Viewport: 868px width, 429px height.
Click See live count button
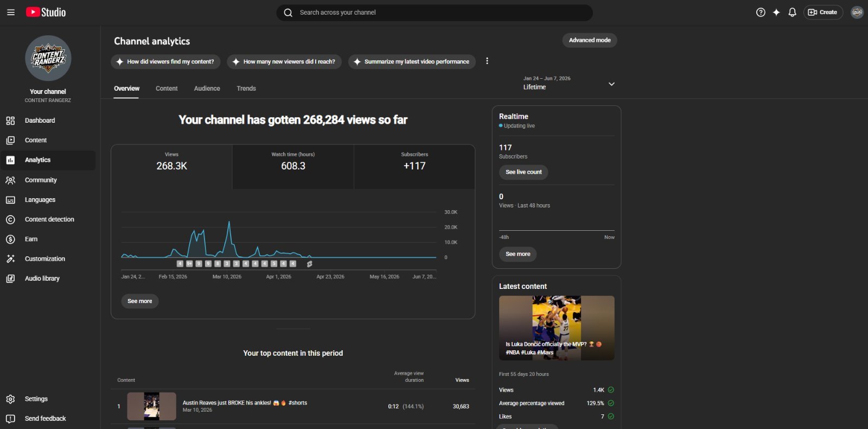524,172
